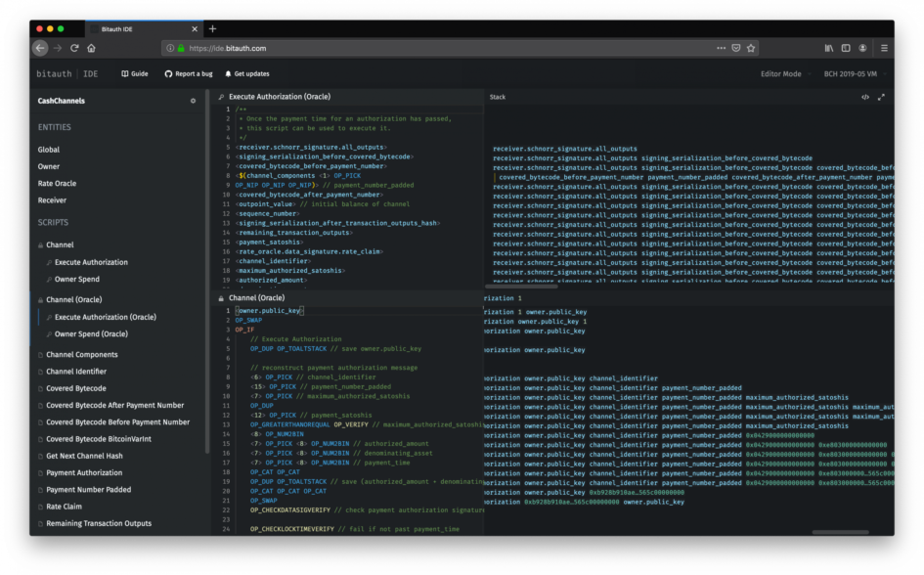Click the CashChannels project title

tap(62, 101)
